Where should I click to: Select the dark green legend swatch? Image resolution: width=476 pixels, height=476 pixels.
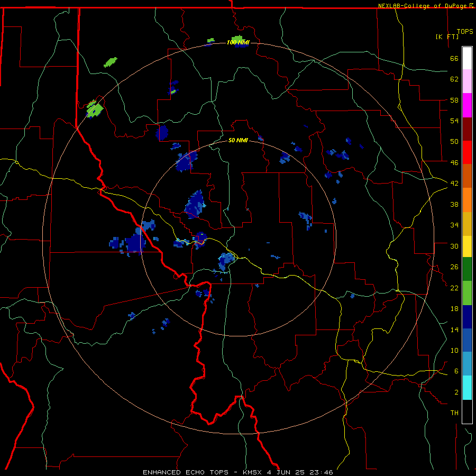(x=467, y=269)
